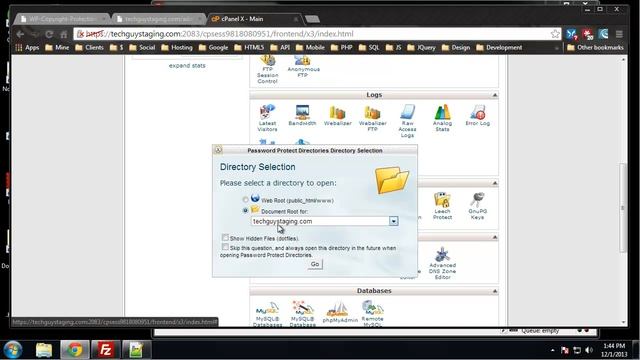Click the expand stats link
The image size is (640, 360).
tap(187, 65)
